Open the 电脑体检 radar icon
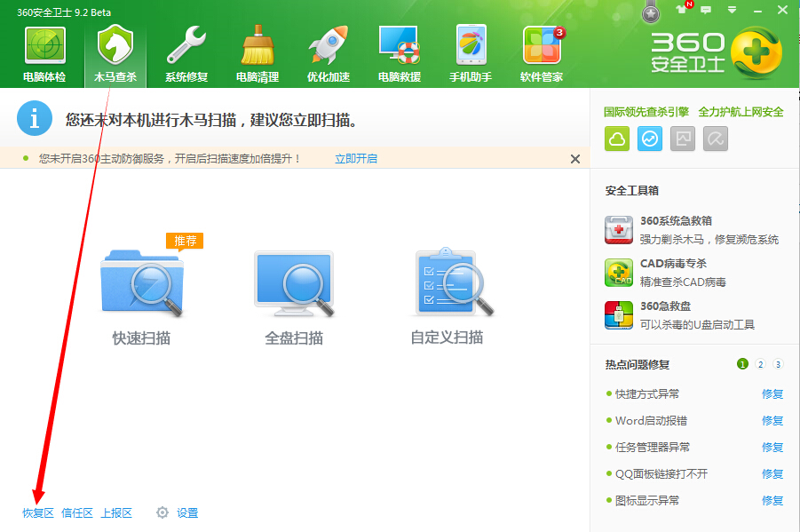The image size is (800, 532). click(45, 46)
